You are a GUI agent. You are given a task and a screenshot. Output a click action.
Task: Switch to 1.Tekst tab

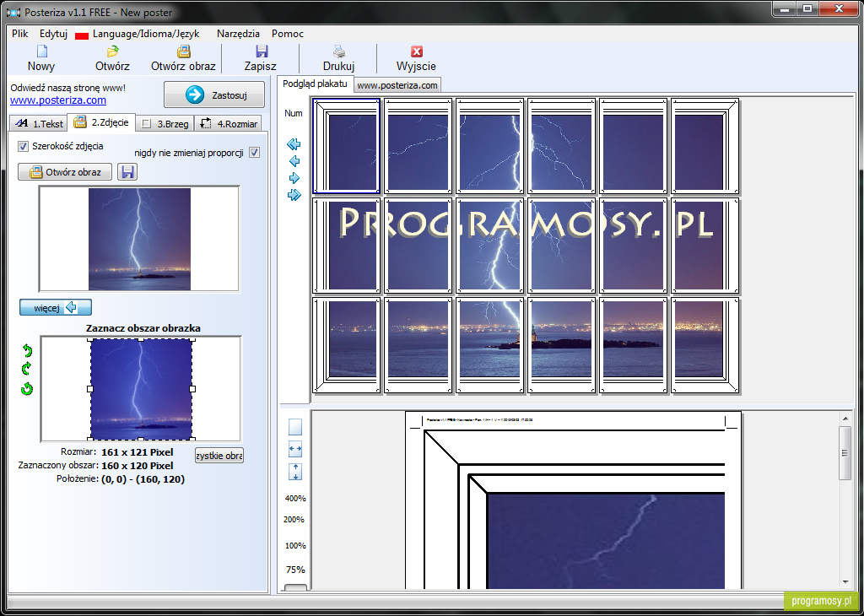click(x=39, y=123)
